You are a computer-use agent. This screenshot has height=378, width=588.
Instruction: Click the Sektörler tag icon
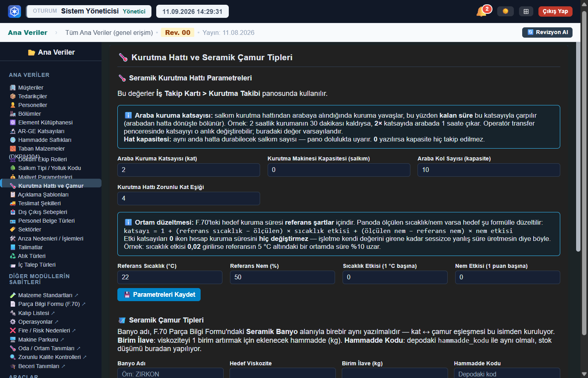click(x=13, y=229)
